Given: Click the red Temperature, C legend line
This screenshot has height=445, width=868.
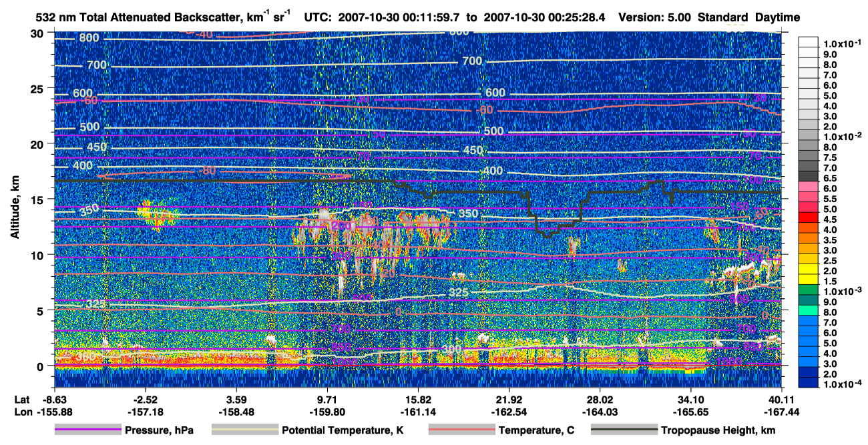Looking at the screenshot, I should (x=461, y=430).
